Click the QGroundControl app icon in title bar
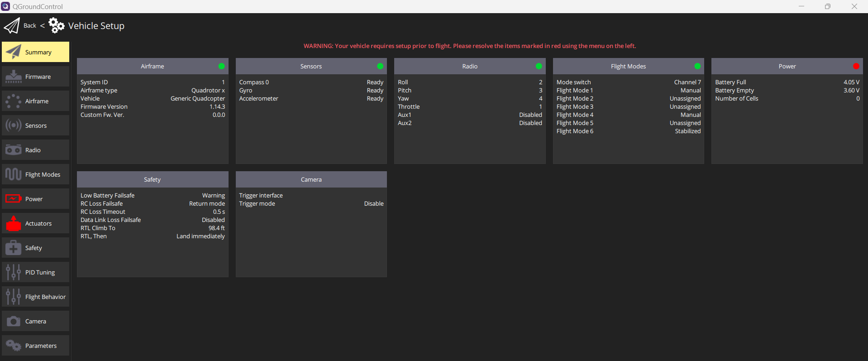The image size is (868, 361). [5, 6]
